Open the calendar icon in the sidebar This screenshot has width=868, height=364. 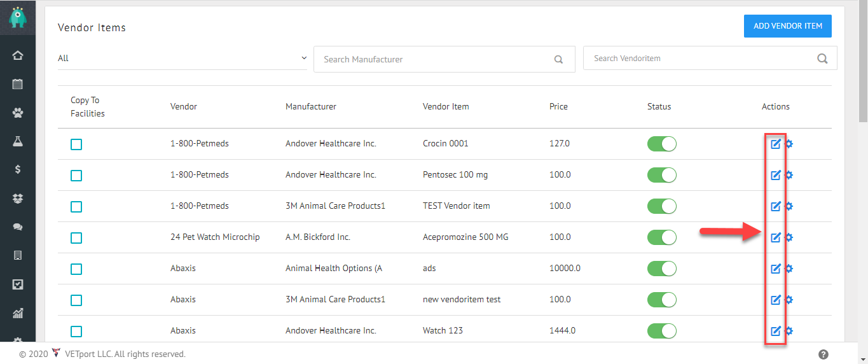(x=18, y=84)
